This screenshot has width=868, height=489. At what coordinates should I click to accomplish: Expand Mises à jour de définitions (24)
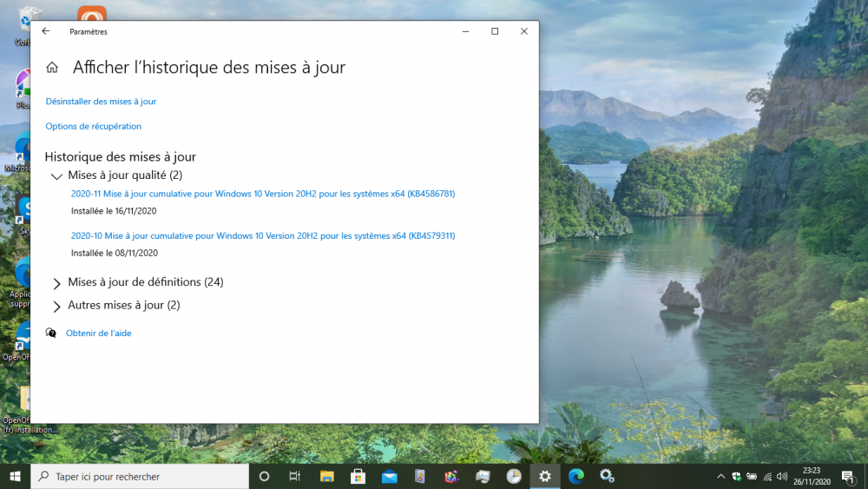[x=57, y=283]
